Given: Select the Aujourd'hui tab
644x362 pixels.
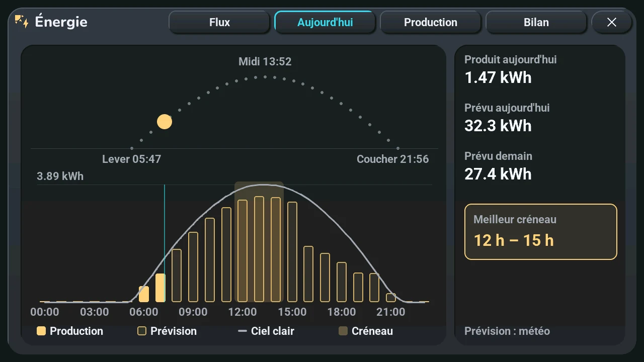Looking at the screenshot, I should pos(325,22).
